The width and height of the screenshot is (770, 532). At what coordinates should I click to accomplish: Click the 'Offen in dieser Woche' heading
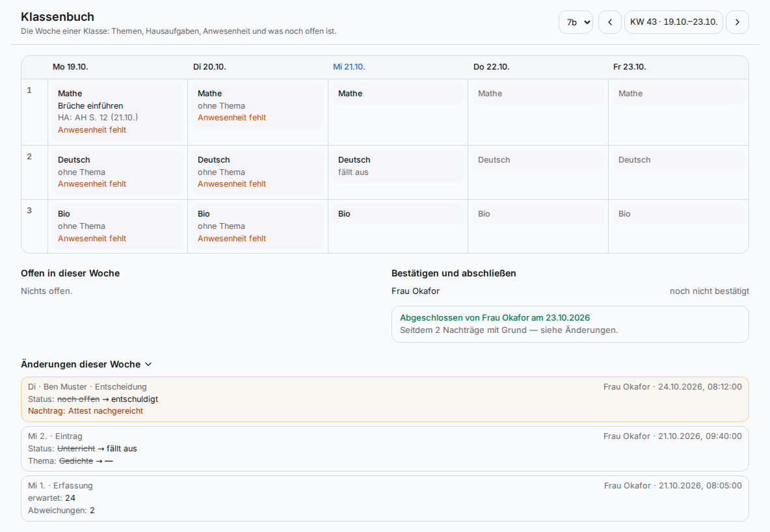point(70,273)
